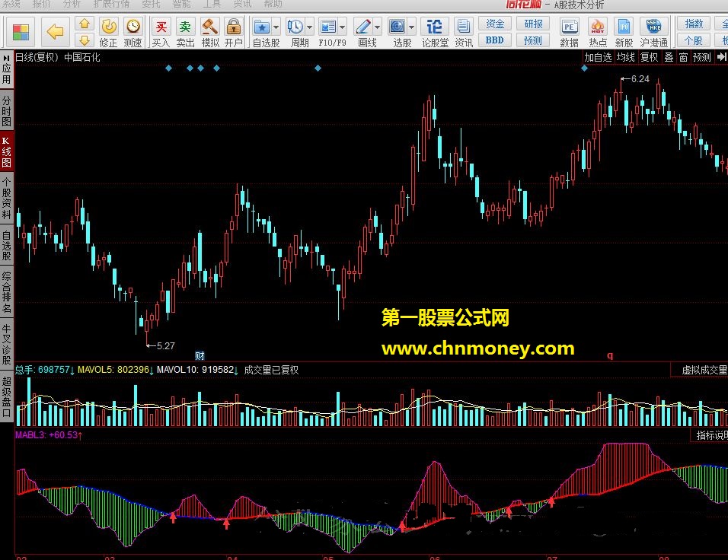Viewport: 728px width, 560px height.
Task: Toggle 均线 moving averages
Action: 625,57
